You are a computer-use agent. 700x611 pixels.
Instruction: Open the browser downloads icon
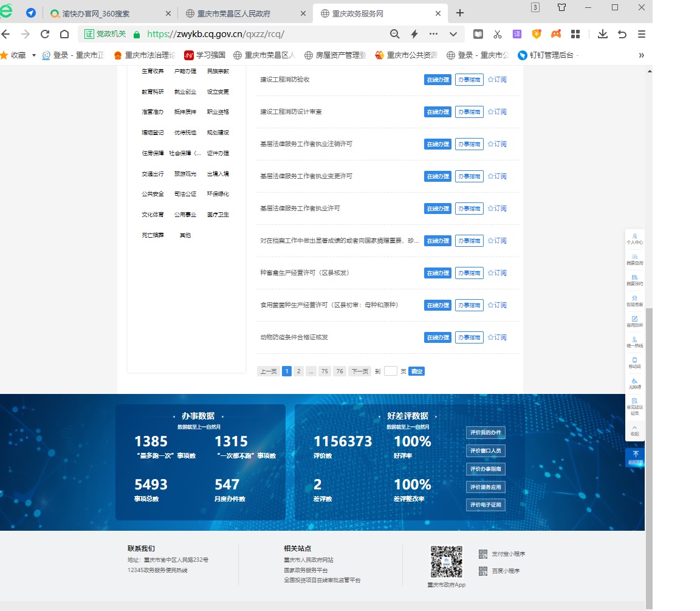click(603, 34)
